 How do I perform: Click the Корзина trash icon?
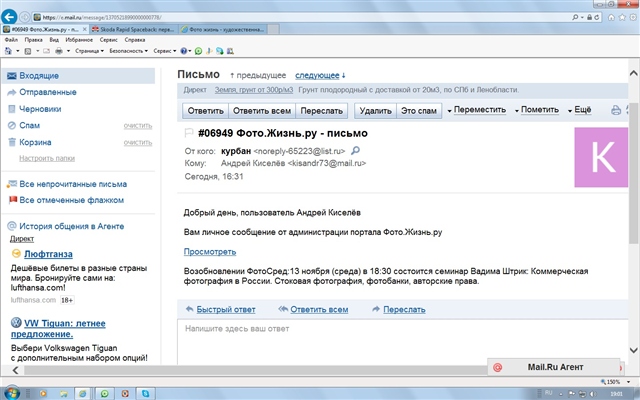(10, 142)
